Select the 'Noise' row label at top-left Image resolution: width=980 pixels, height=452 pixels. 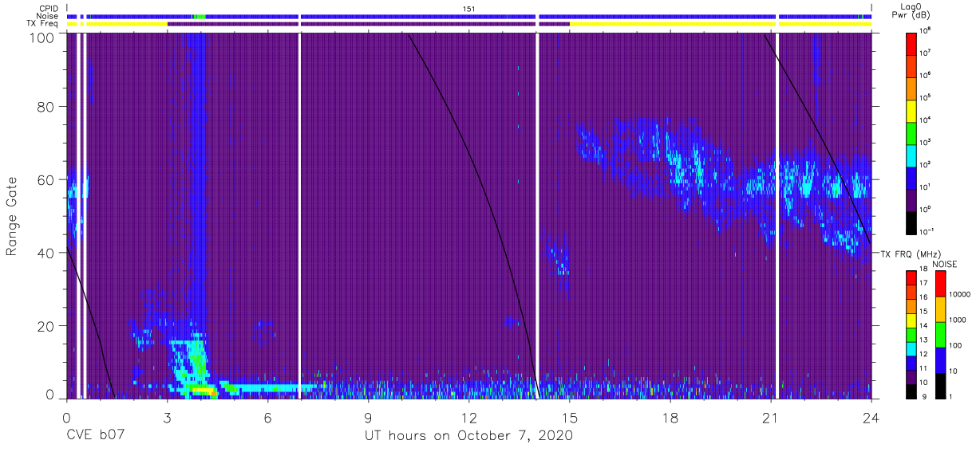click(47, 16)
